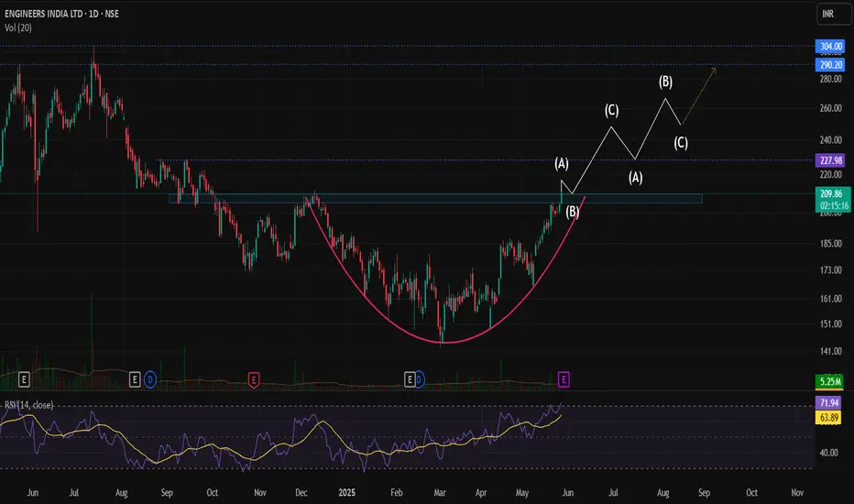
Task: Click the 290.20 price line label
Action: point(830,65)
